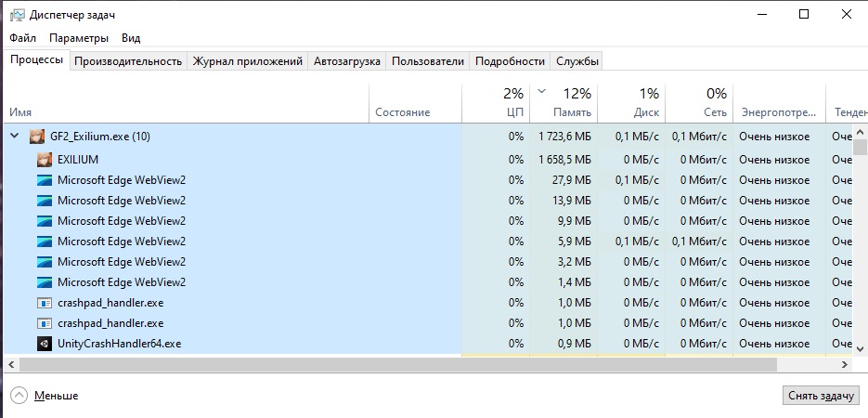Click the WebView2 icon in the 27,9 МБ row
Image resolution: width=868 pixels, height=418 pixels.
tap(45, 180)
